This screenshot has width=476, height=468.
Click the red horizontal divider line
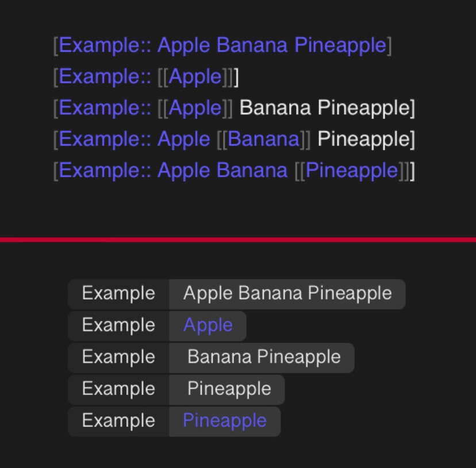238,239
